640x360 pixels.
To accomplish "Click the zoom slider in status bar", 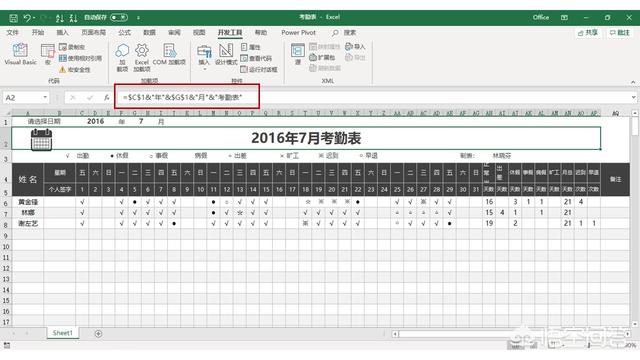I will click(589, 345).
